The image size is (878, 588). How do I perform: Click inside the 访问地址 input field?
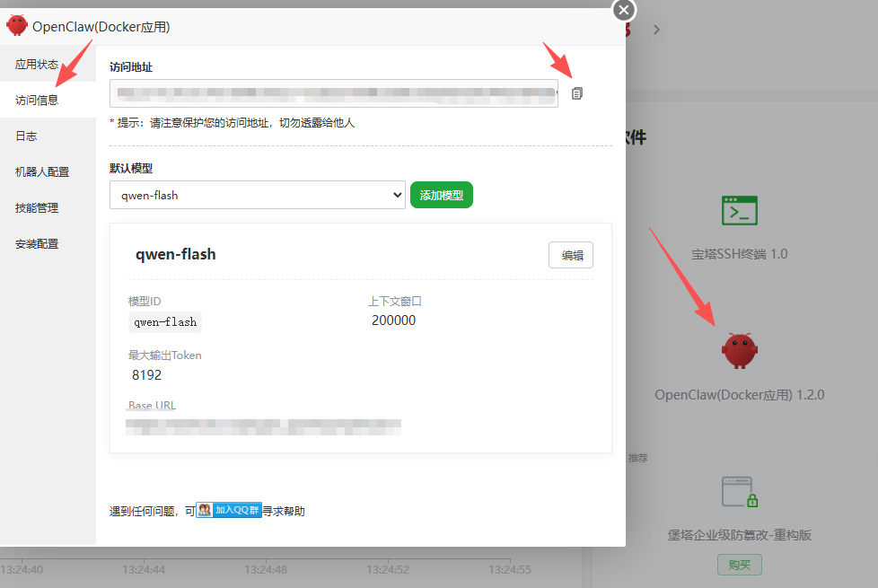pos(334,93)
